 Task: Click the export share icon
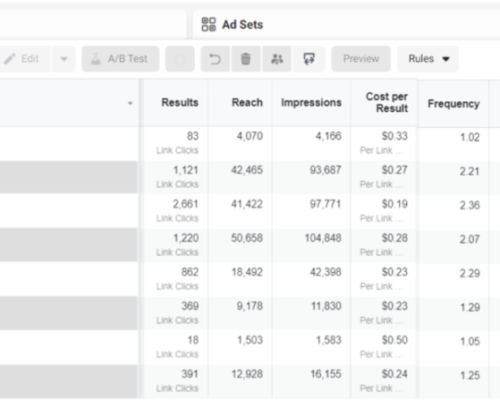click(309, 59)
